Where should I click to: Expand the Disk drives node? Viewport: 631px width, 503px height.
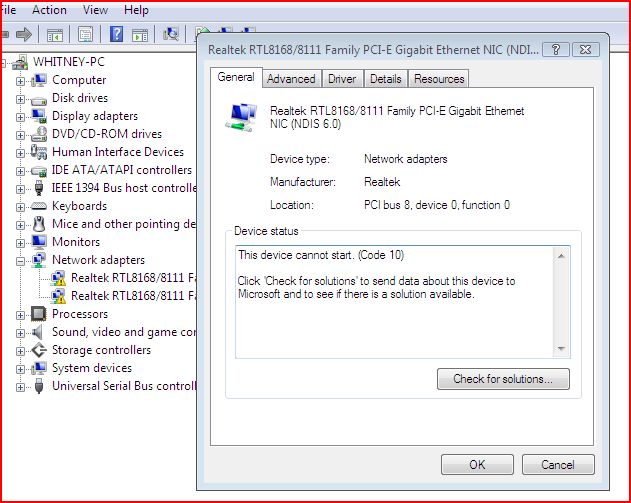20,99
